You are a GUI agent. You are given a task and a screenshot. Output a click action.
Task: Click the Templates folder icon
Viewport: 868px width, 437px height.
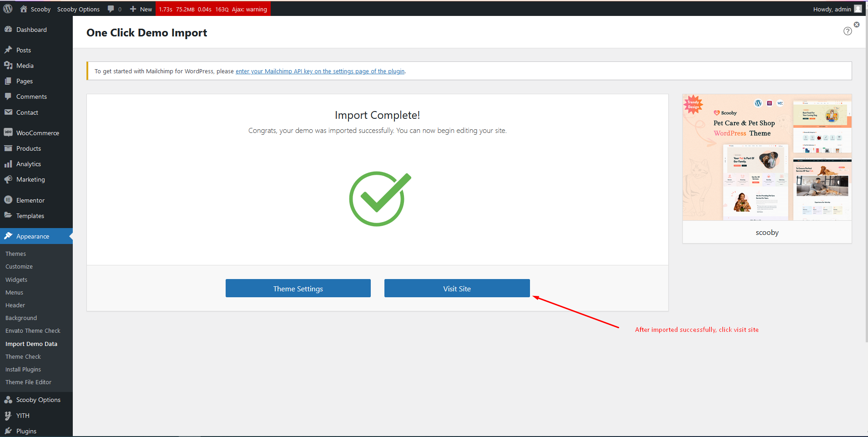coord(8,215)
